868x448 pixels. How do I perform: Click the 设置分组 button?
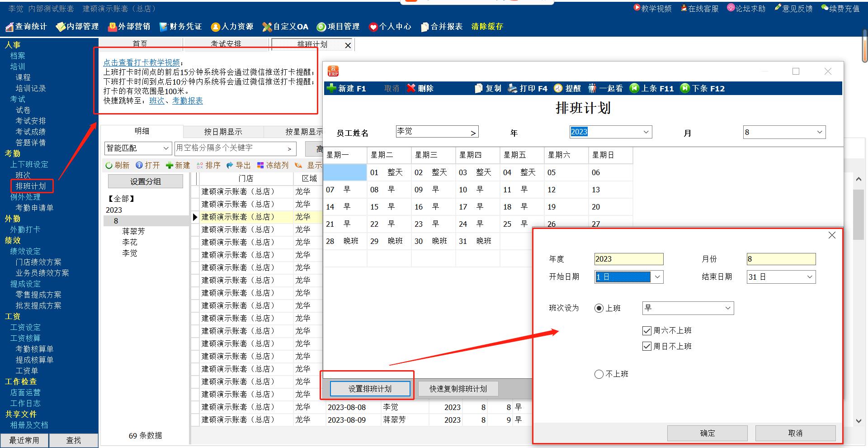[146, 181]
